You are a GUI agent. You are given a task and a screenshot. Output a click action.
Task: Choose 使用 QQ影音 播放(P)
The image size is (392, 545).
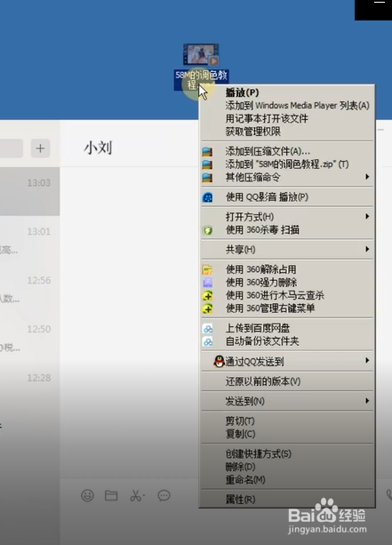pyautogui.click(x=287, y=197)
